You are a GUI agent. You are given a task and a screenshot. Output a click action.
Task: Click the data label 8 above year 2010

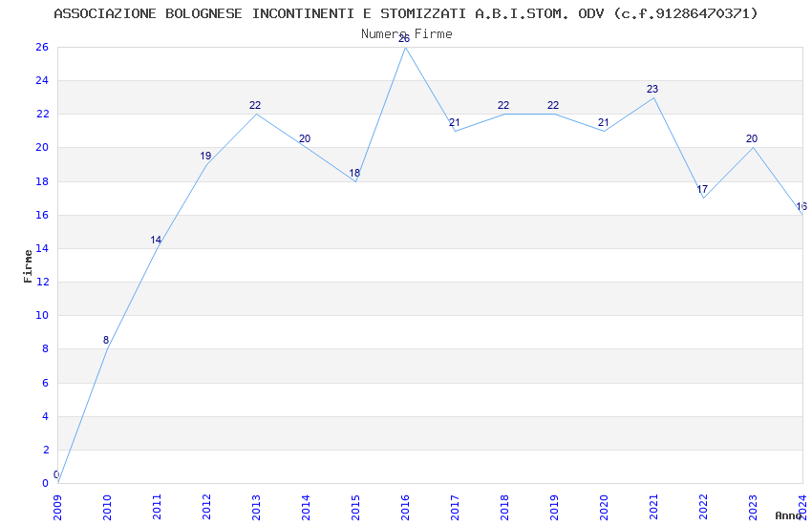pyautogui.click(x=106, y=340)
